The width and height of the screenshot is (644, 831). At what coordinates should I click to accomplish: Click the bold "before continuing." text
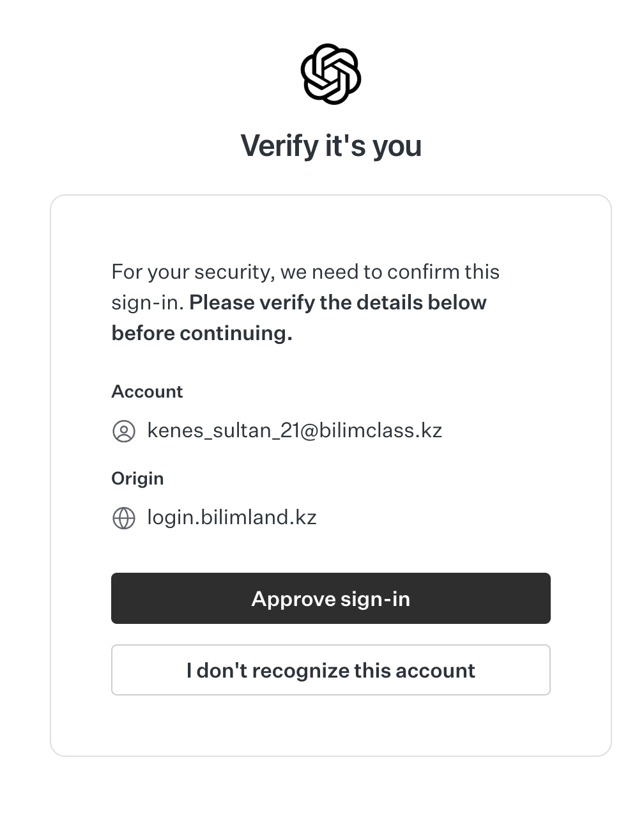pos(202,333)
